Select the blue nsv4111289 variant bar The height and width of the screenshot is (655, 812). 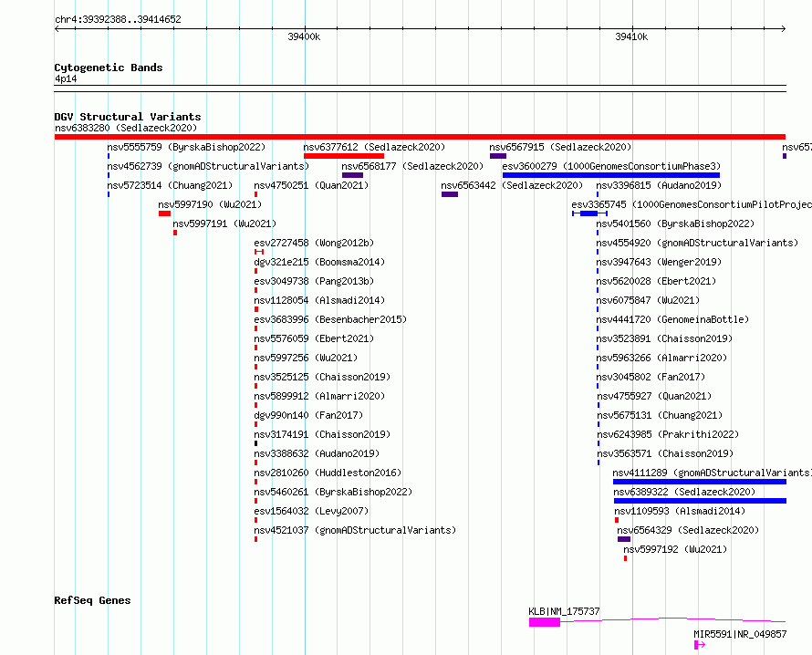[x=700, y=482]
